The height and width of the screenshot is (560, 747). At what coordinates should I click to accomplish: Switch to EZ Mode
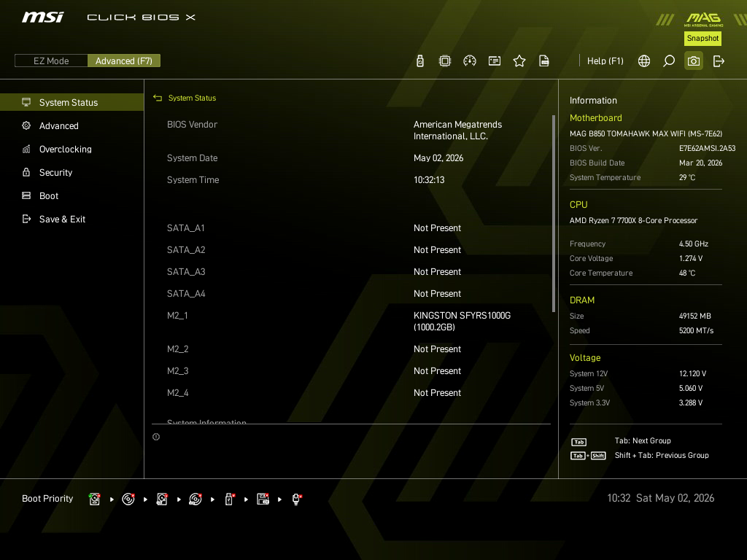[x=51, y=61]
